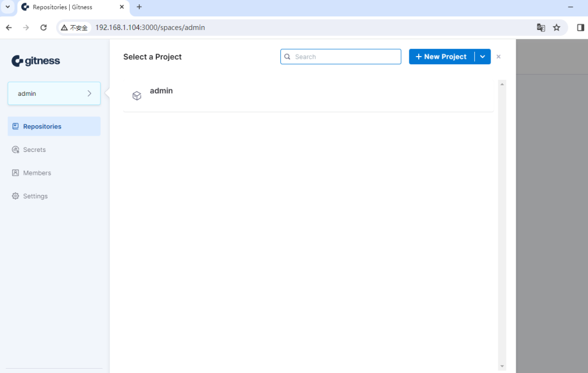
Task: Click the Members person icon
Action: pyautogui.click(x=15, y=173)
